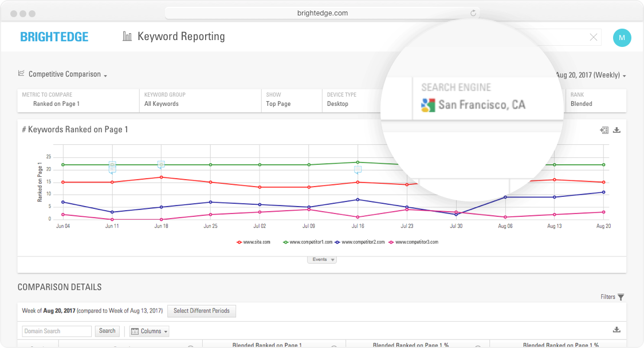
Task: Toggle www.site.com series in legend
Action: (x=253, y=242)
